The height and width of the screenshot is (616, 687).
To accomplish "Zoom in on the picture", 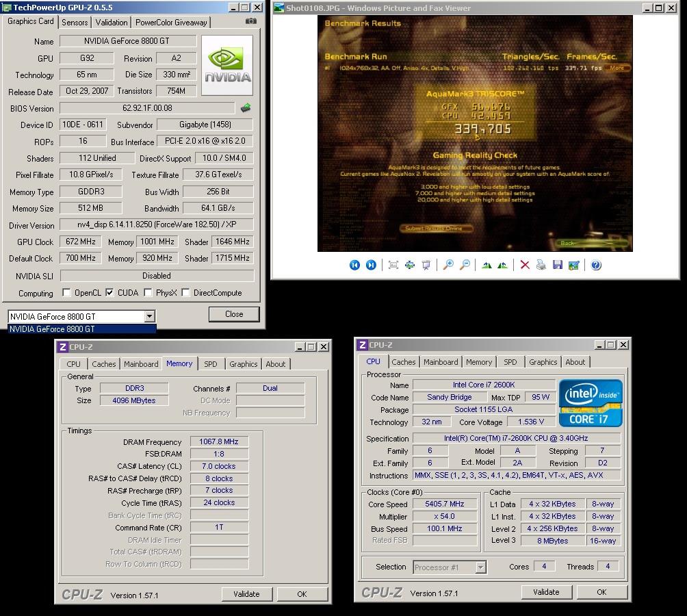I will (x=448, y=265).
